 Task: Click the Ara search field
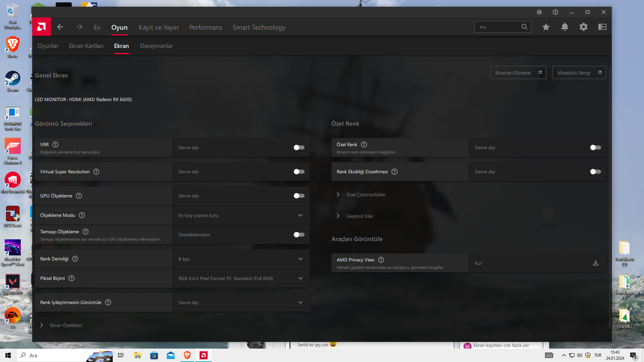498,27
